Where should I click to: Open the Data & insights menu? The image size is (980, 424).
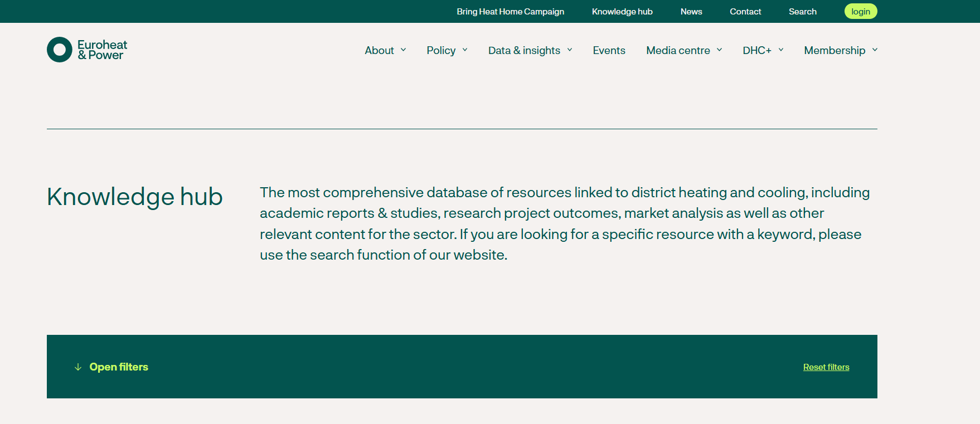point(524,50)
